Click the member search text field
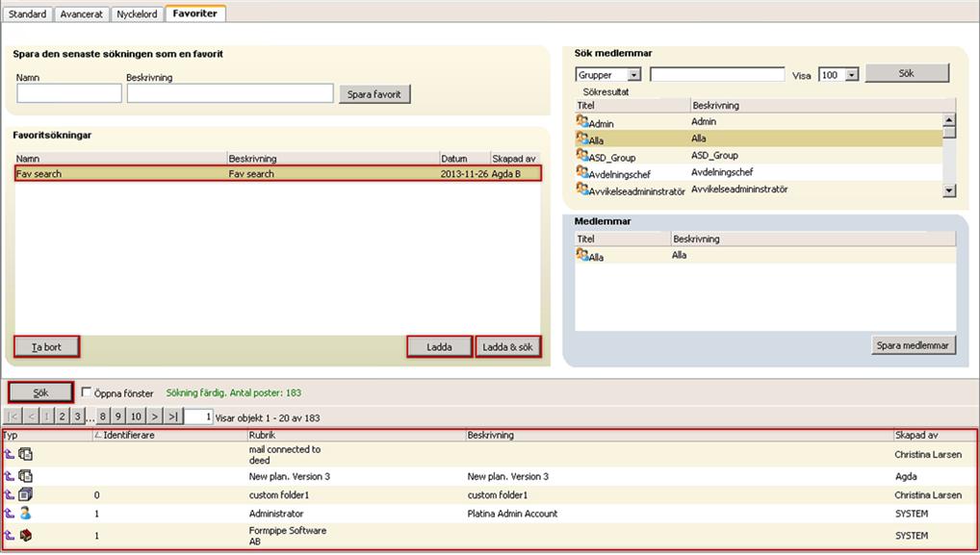Screen dimensions: 980x555 (717, 75)
